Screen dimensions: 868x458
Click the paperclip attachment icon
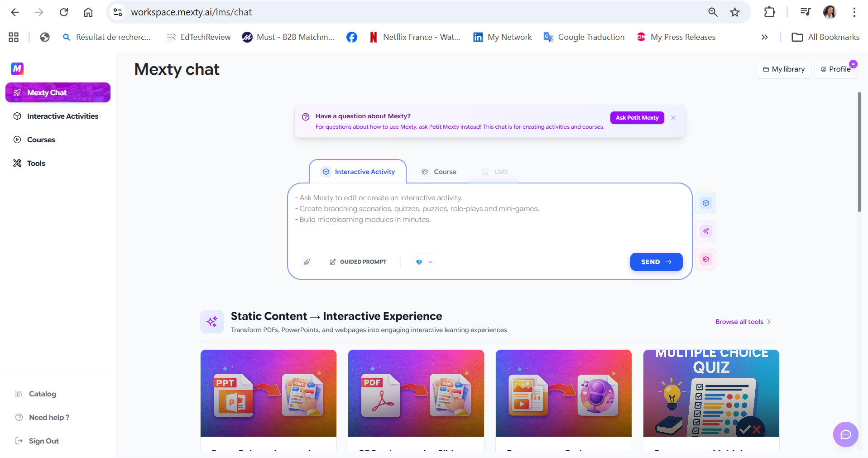307,262
